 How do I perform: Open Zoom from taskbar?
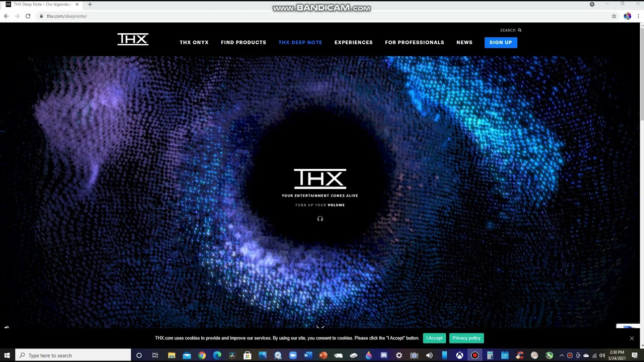[x=293, y=355]
